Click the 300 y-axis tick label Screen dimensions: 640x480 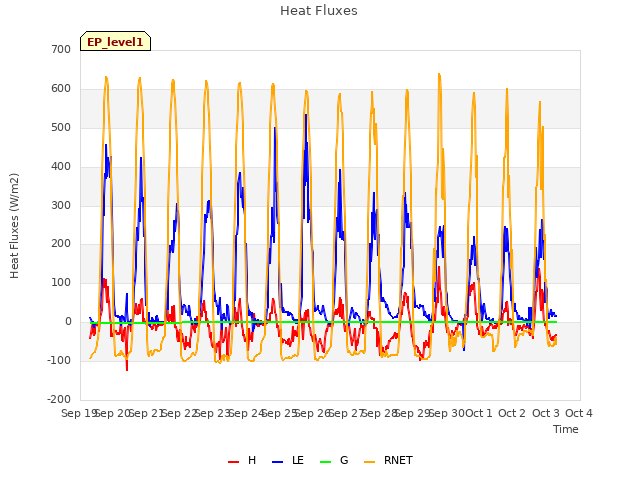coord(61,205)
